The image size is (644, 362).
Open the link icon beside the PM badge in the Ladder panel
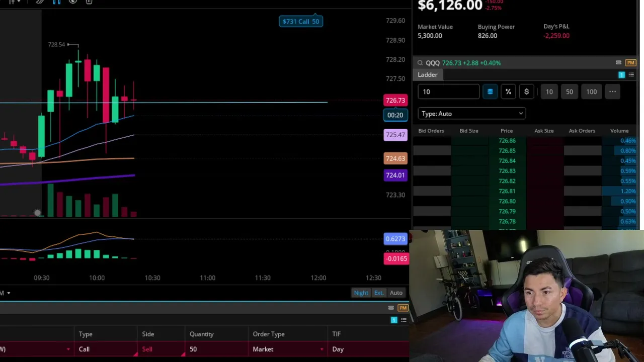coord(618,63)
